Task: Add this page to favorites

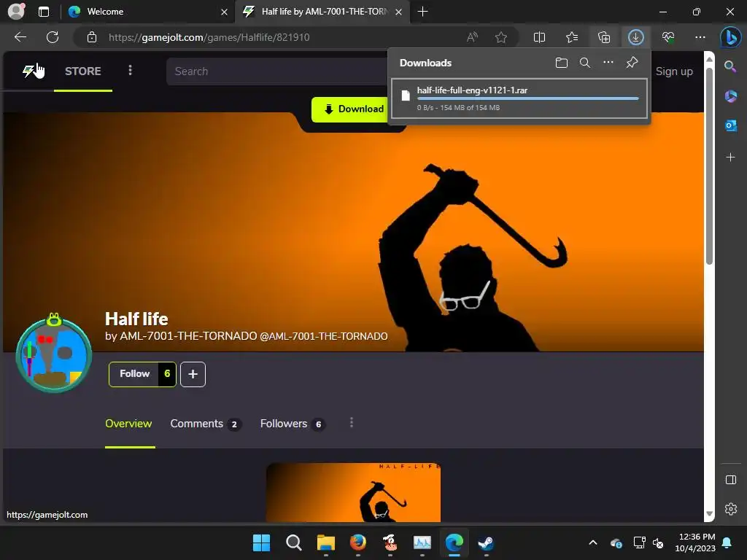Action: coord(500,37)
